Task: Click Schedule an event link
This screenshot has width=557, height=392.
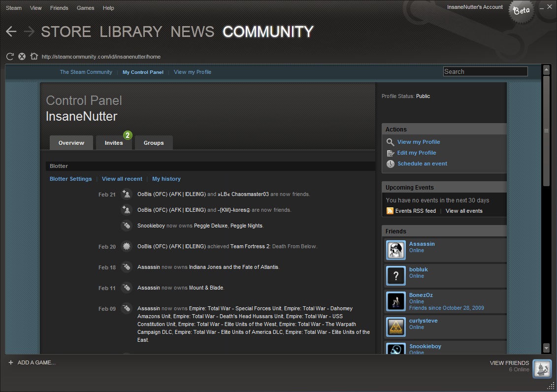Action: pyautogui.click(x=423, y=163)
